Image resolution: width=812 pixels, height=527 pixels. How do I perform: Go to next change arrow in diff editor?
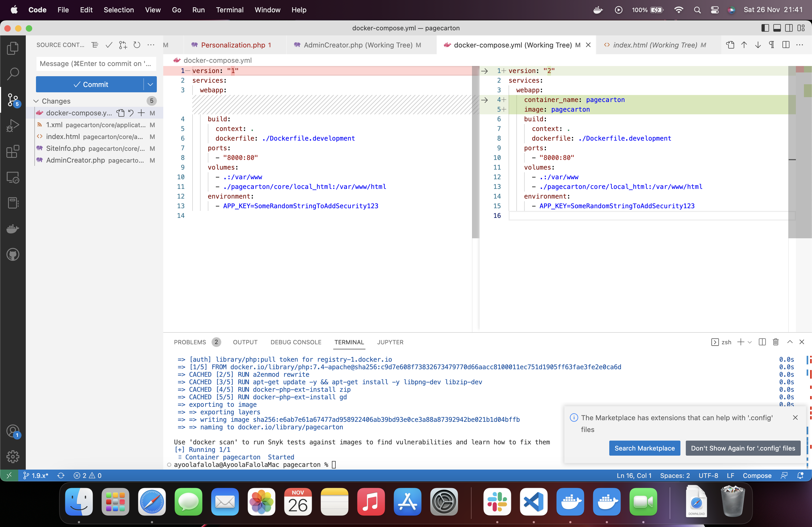pos(758,45)
